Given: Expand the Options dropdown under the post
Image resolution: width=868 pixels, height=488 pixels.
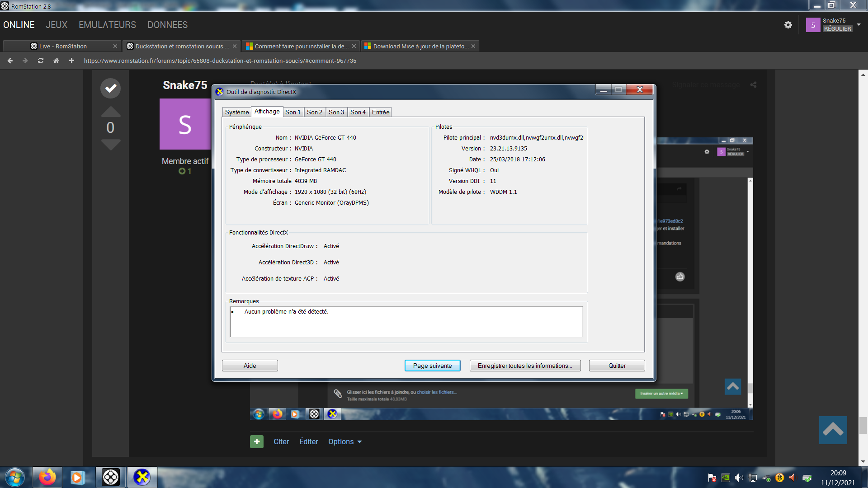Looking at the screenshot, I should click(x=345, y=441).
